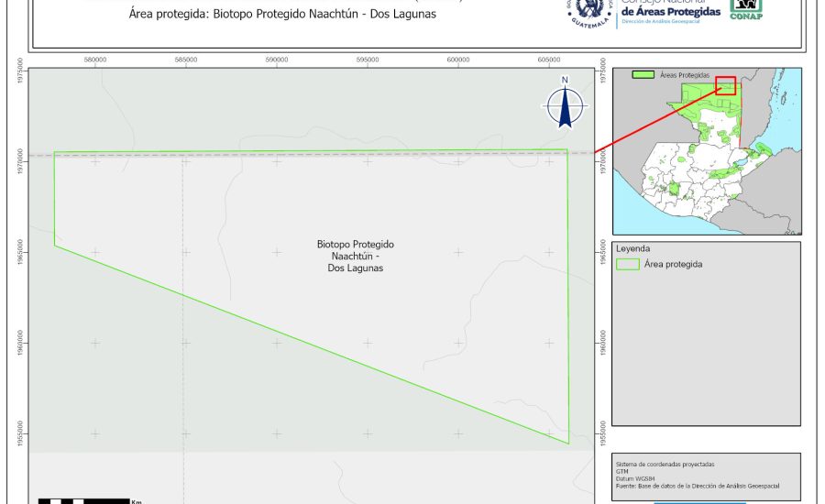
Task: Click the Guatemala coat of arms emblem
Action: 588,12
